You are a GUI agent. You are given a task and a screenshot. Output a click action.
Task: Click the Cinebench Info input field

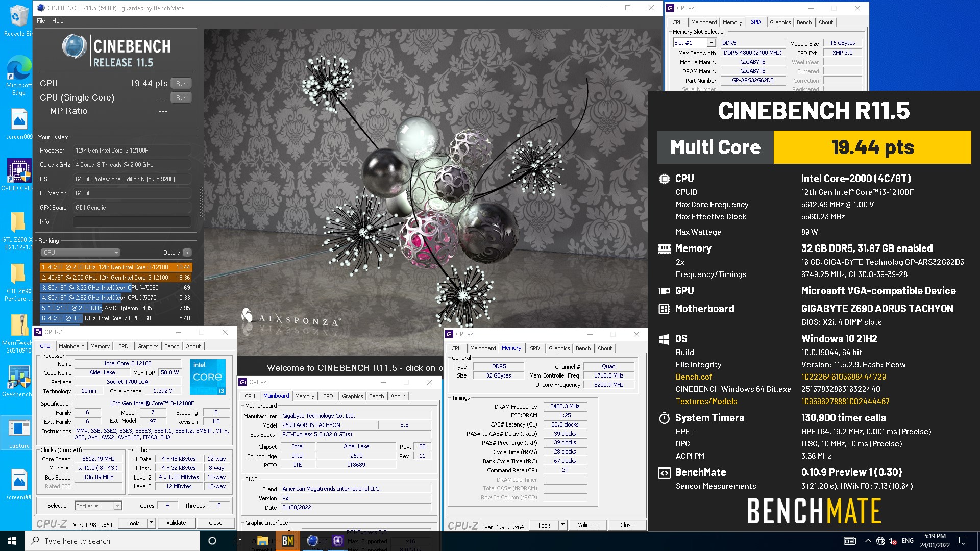pos(132,222)
